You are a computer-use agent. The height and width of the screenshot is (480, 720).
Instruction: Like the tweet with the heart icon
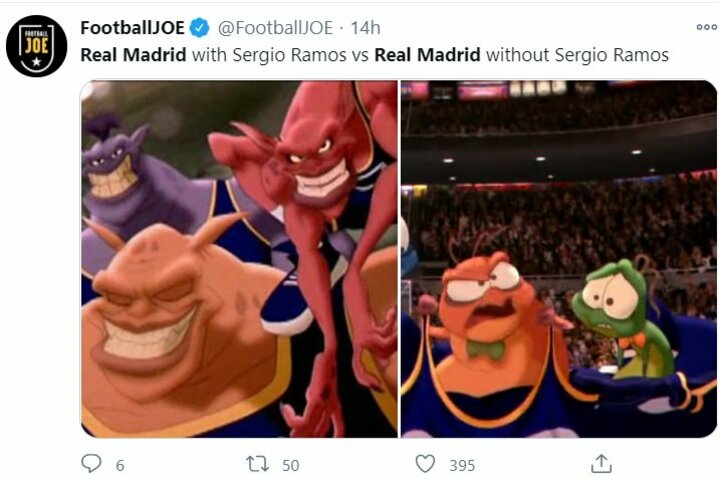click(x=425, y=464)
